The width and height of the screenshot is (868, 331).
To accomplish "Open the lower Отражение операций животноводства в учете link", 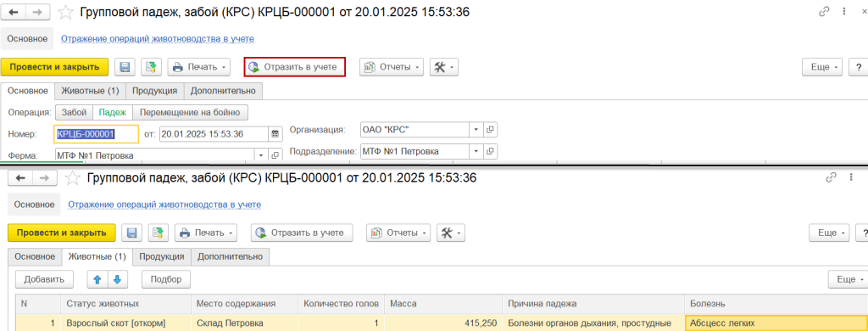I will tap(164, 205).
